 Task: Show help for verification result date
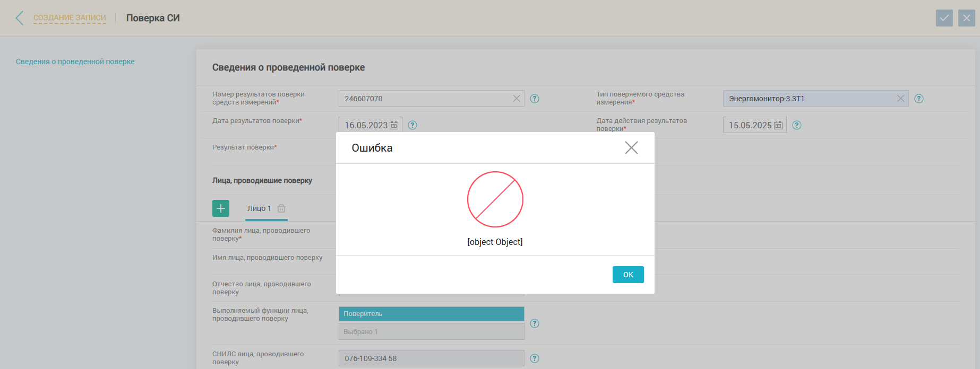412,125
